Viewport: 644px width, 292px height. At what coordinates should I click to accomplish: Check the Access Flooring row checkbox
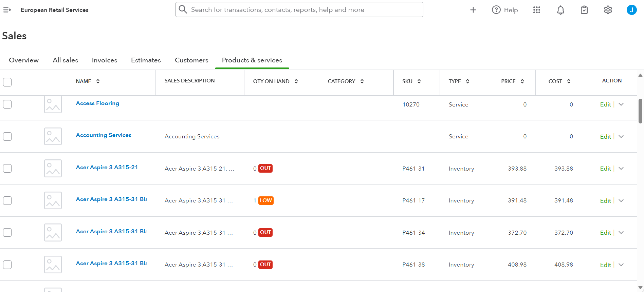[7, 104]
